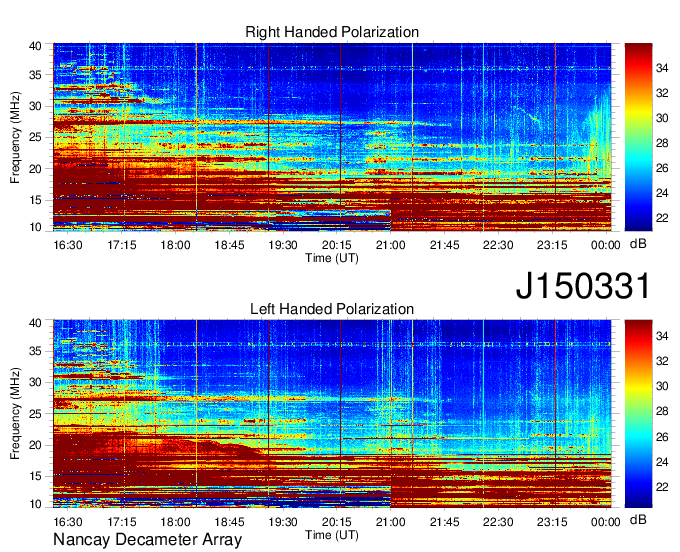Click the upper plot's color bar
The height and width of the screenshot is (552, 680).
[x=638, y=137]
